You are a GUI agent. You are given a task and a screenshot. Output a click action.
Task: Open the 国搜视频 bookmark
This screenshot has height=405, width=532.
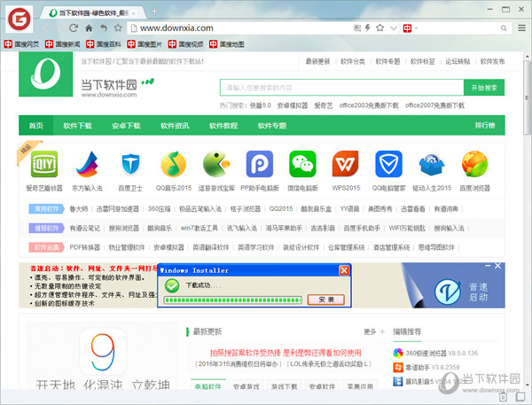(x=185, y=44)
